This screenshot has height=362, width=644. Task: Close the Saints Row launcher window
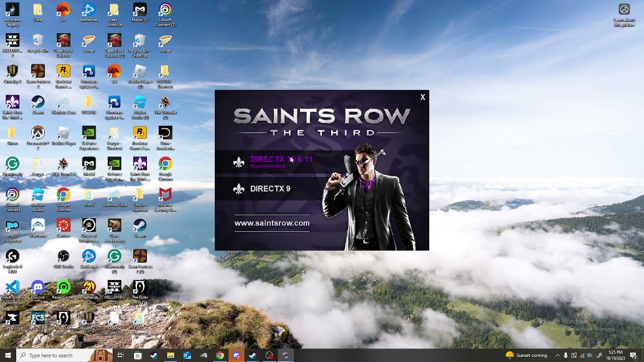click(x=423, y=98)
